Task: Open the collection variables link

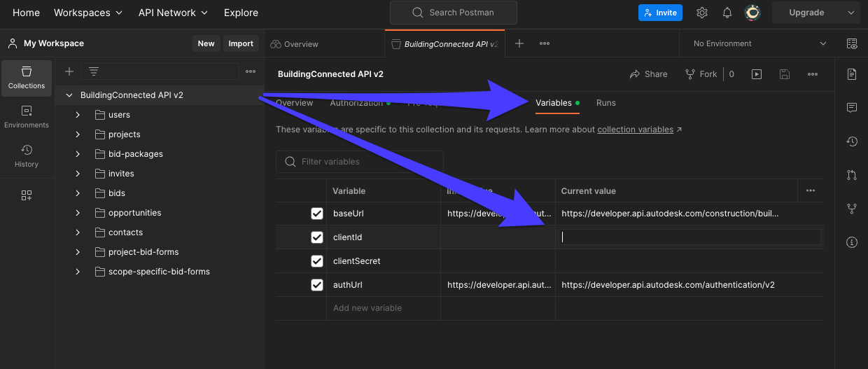Action: (x=635, y=130)
